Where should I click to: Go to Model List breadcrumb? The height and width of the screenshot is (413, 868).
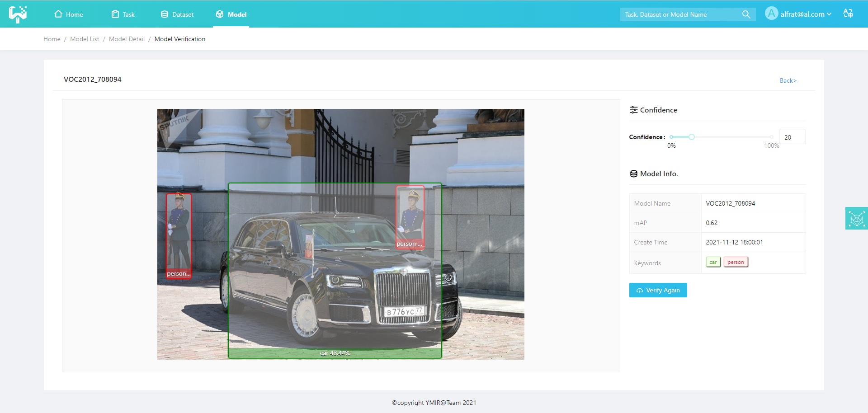point(85,39)
